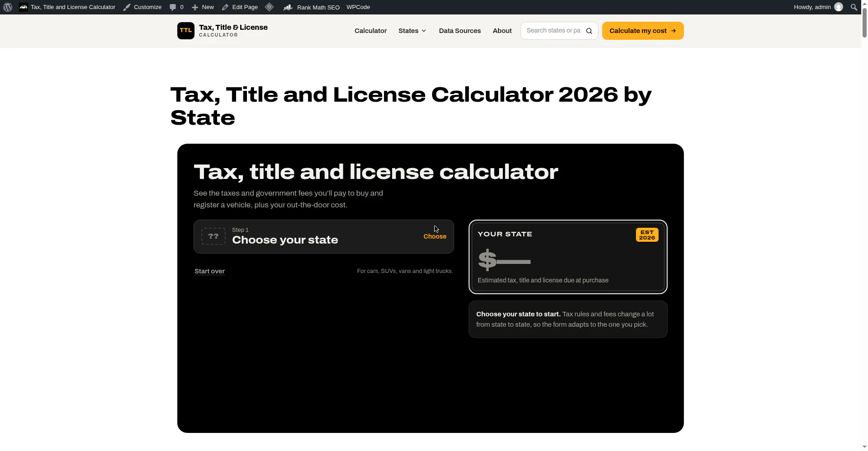
Task: Click the orange Choose link
Action: (435, 236)
